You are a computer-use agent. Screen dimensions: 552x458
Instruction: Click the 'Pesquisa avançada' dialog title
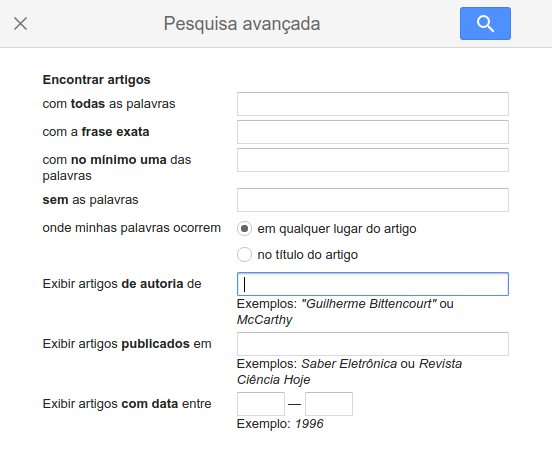pyautogui.click(x=242, y=24)
